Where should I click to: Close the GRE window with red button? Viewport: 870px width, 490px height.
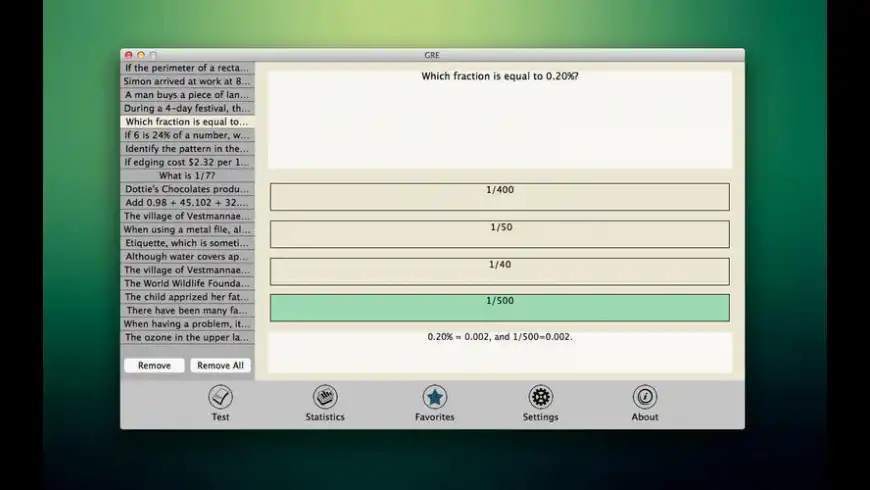point(129,55)
